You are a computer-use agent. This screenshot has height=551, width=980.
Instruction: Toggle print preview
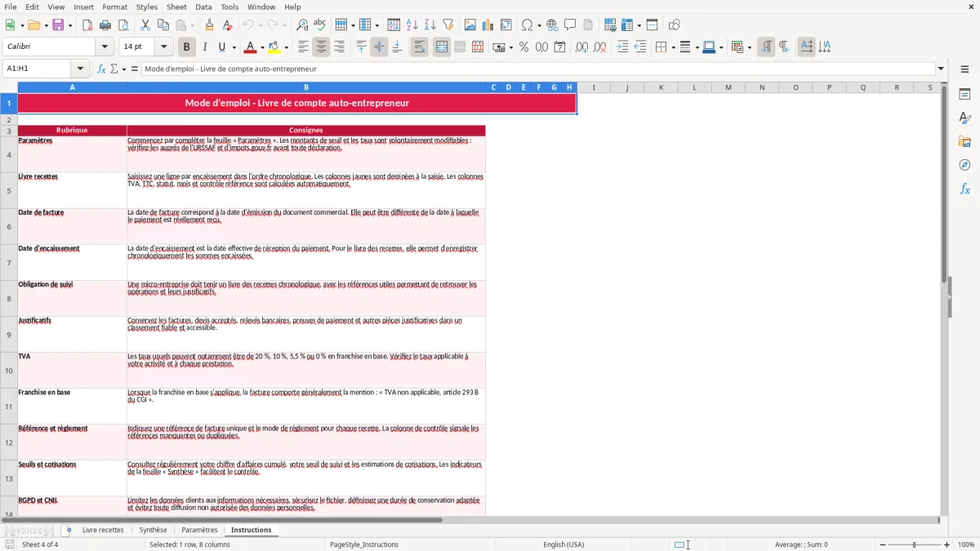click(123, 25)
